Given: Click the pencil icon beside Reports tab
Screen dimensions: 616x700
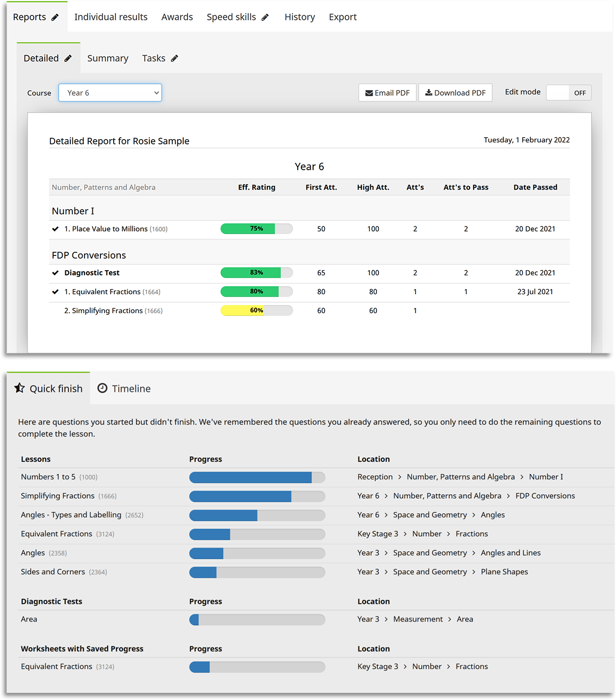Looking at the screenshot, I should (x=55, y=17).
